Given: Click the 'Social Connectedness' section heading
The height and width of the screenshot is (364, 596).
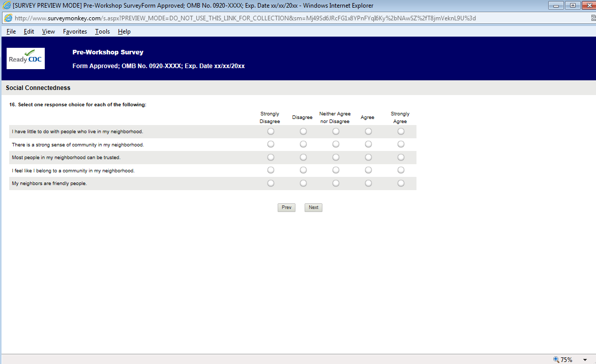Looking at the screenshot, I should pyautogui.click(x=38, y=88).
